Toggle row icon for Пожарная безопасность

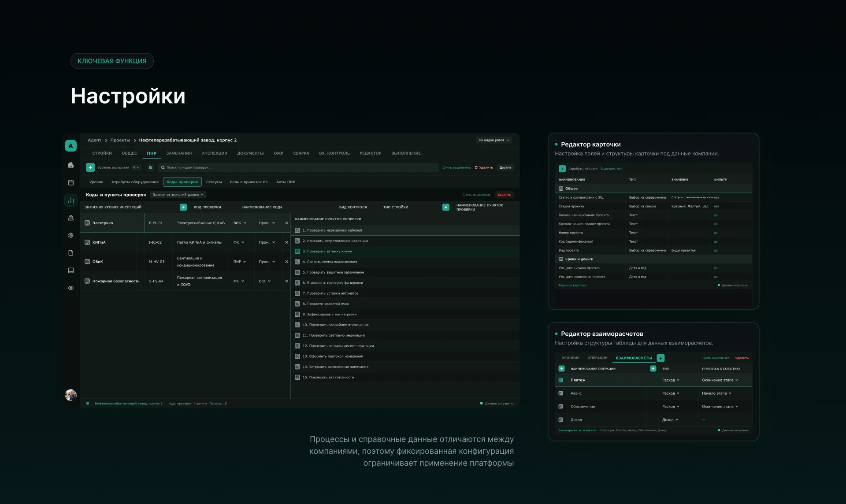87,281
